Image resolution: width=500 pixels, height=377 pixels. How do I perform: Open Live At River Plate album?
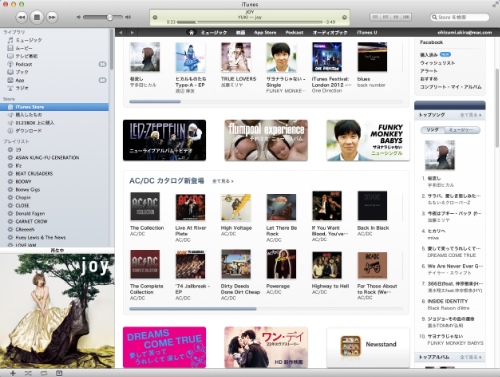190,207
